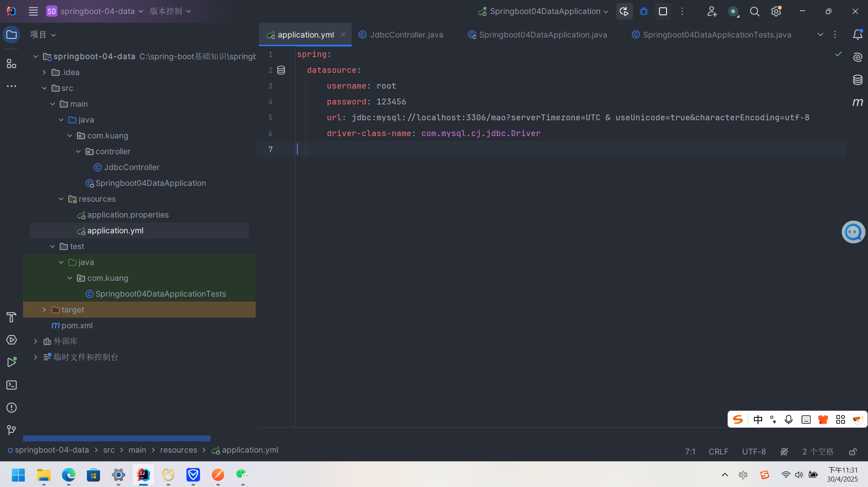Viewport: 868px width, 487px height.
Task: Open the AI assistant spiral icon
Action: (857, 57)
